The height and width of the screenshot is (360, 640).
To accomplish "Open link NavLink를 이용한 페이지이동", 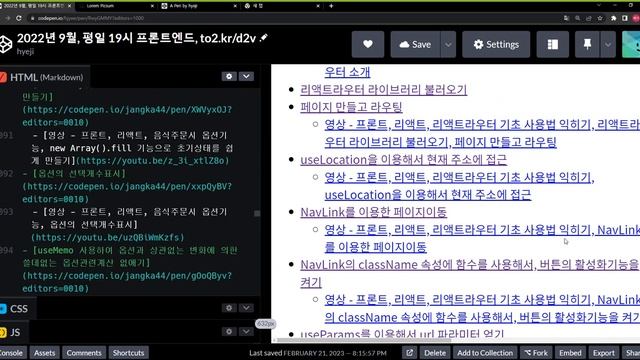I will (x=373, y=212).
